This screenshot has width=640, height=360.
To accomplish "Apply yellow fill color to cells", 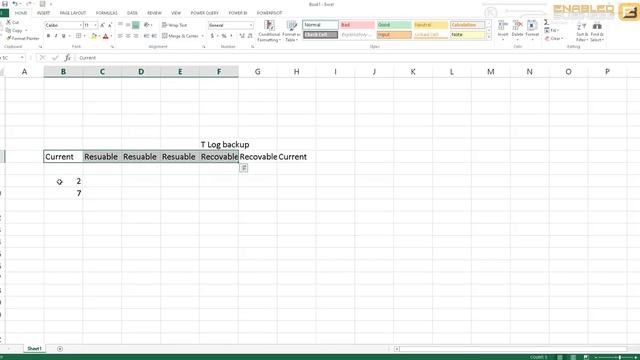I will pyautogui.click(x=94, y=36).
